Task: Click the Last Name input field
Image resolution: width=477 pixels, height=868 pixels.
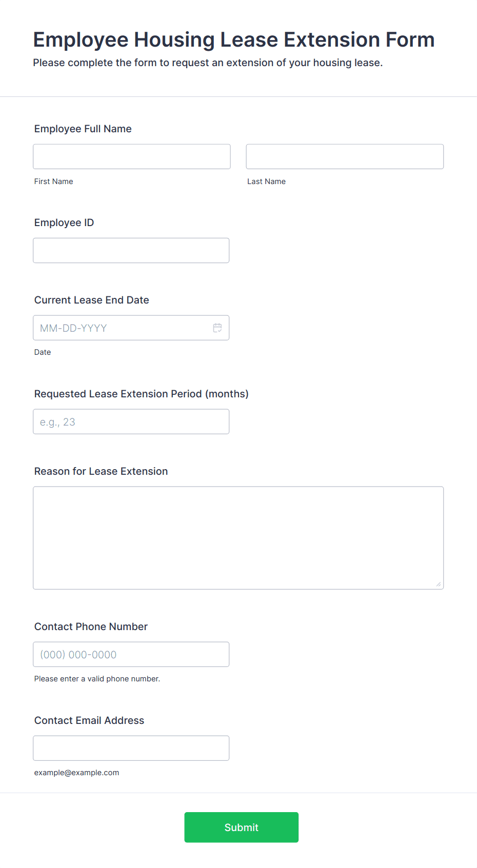Action: click(x=345, y=156)
